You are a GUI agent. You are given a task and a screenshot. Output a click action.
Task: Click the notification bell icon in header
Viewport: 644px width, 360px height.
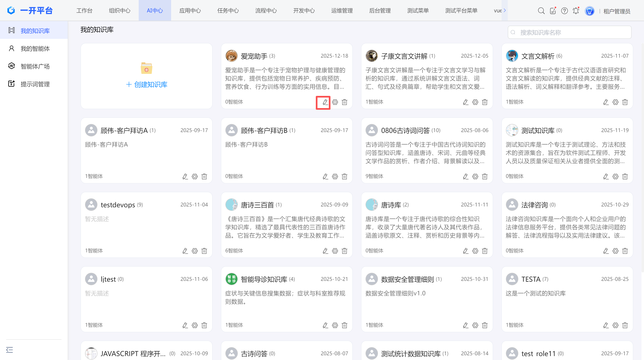click(576, 11)
